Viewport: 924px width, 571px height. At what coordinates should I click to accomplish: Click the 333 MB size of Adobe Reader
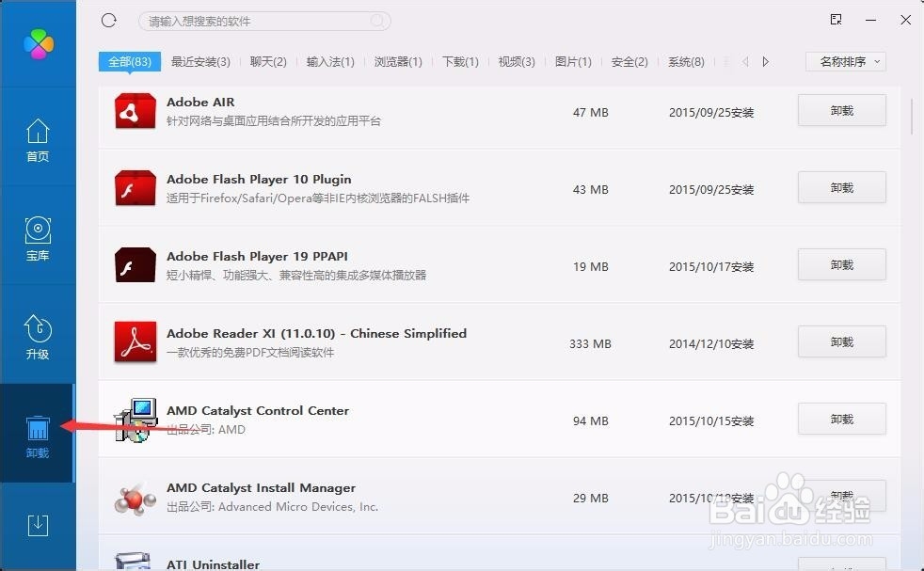tap(590, 343)
